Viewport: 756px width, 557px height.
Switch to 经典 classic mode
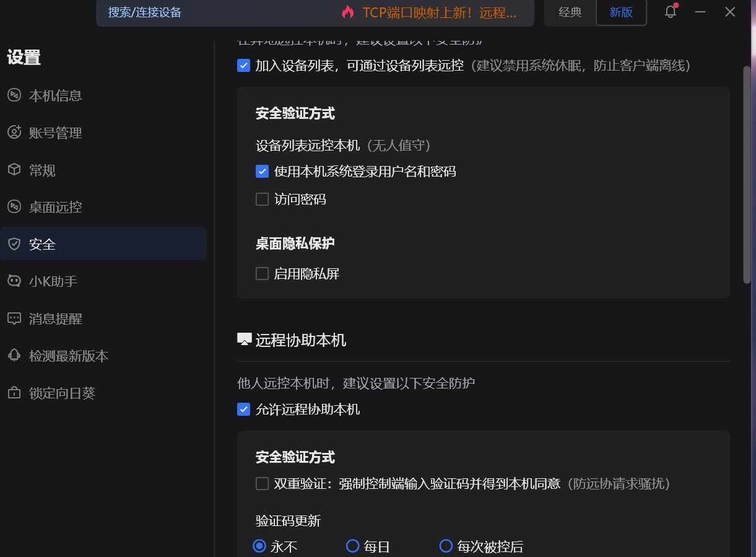pyautogui.click(x=570, y=12)
